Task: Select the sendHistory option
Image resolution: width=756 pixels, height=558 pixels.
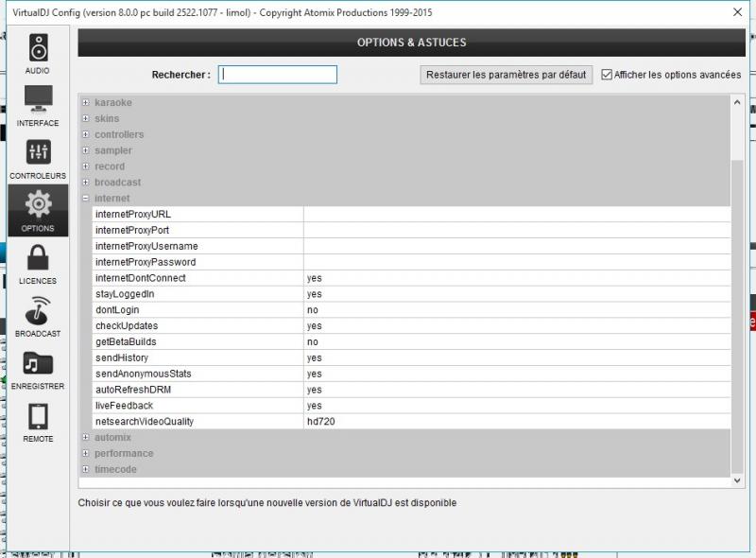Action: coord(411,357)
